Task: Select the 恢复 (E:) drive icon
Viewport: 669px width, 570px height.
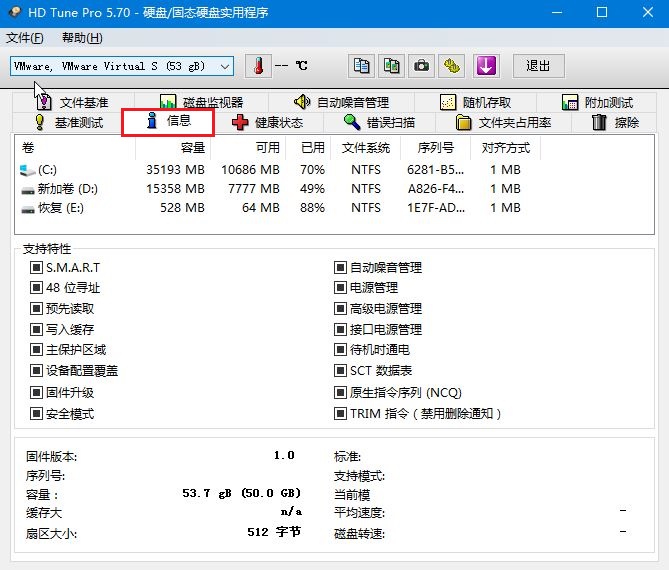Action: [x=28, y=209]
